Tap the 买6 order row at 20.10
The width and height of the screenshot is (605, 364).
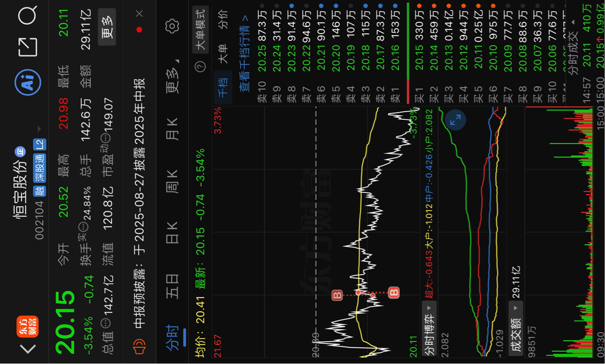pyautogui.click(x=493, y=53)
